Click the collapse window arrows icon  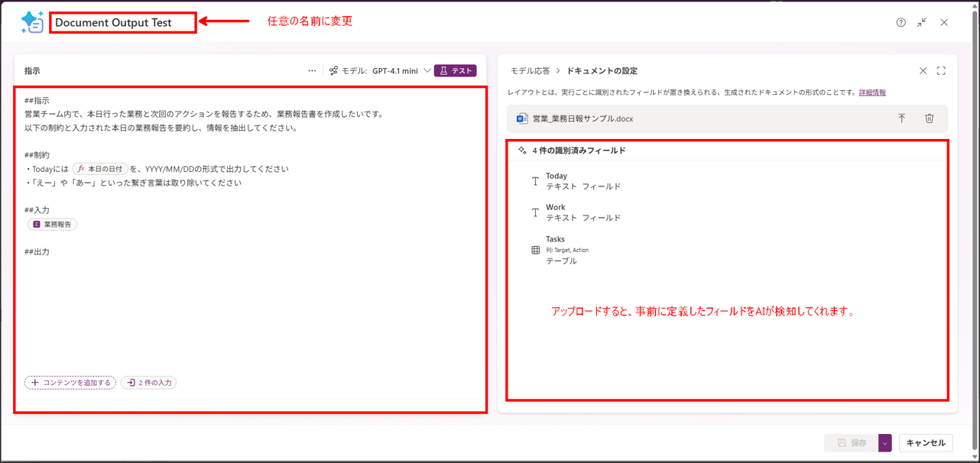tap(922, 23)
